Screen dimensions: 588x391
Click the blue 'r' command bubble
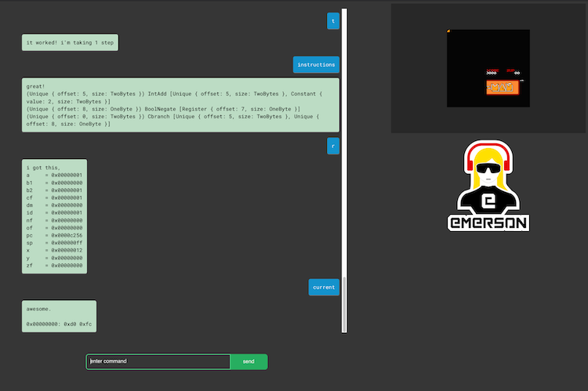pyautogui.click(x=333, y=146)
